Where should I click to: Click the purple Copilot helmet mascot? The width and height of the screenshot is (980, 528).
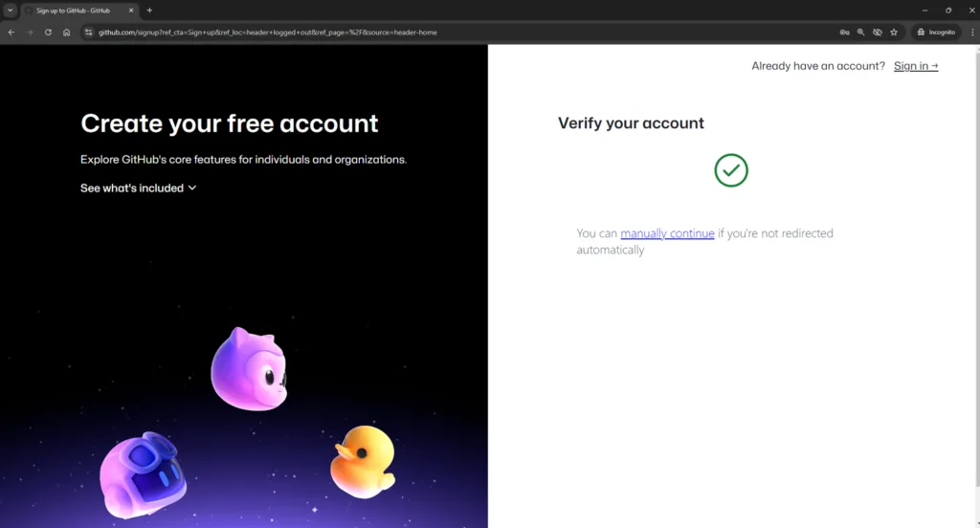(143, 474)
